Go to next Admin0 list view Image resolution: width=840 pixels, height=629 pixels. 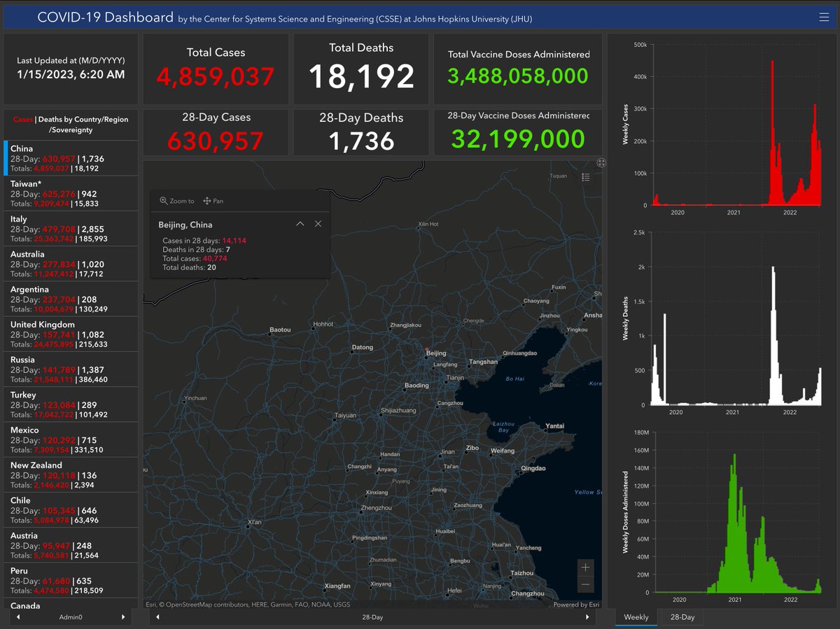coord(123,617)
